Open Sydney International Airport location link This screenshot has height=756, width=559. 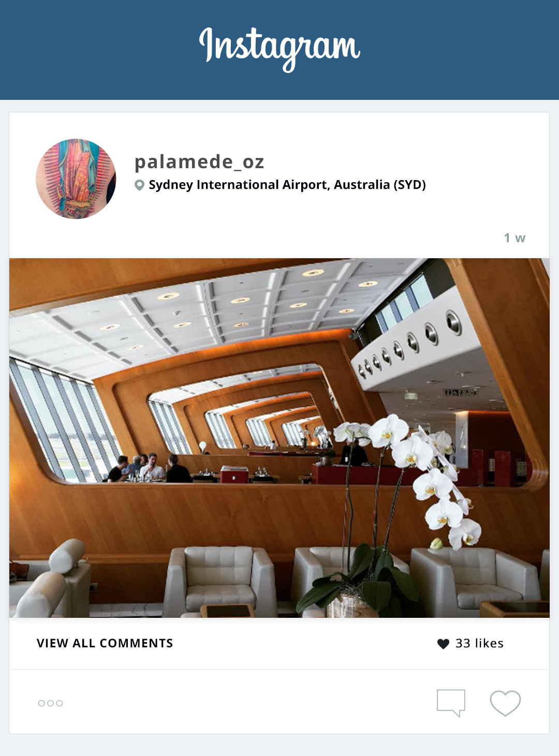[x=287, y=185]
